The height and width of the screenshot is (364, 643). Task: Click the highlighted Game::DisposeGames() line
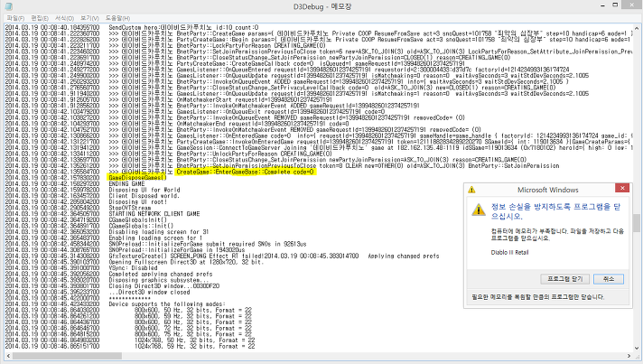click(x=137, y=178)
